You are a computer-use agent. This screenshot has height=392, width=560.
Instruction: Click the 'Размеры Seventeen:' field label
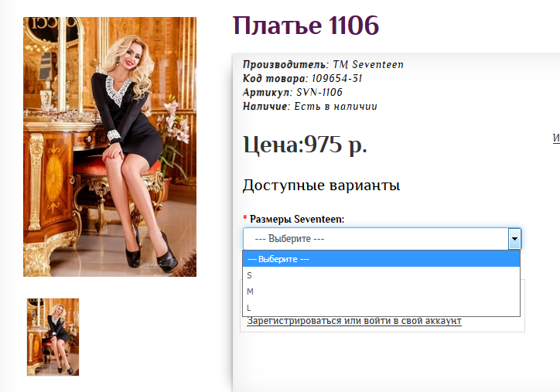pos(297,220)
